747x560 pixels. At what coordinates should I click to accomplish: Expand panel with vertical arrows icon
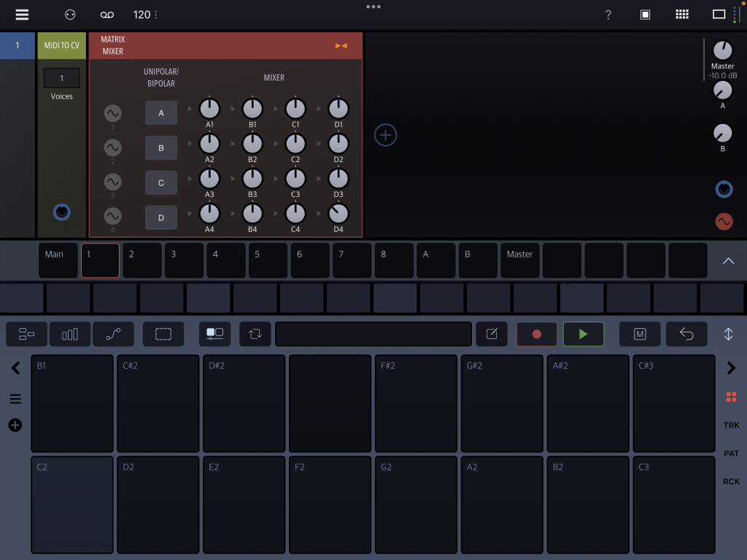(x=729, y=334)
